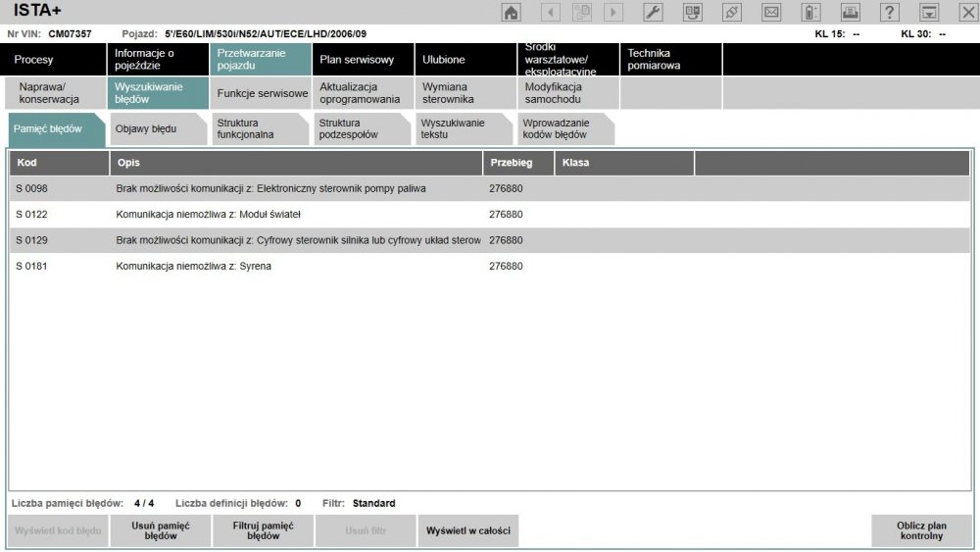Sort by the Przebieg column header
The width and height of the screenshot is (980, 552).
pyautogui.click(x=516, y=162)
